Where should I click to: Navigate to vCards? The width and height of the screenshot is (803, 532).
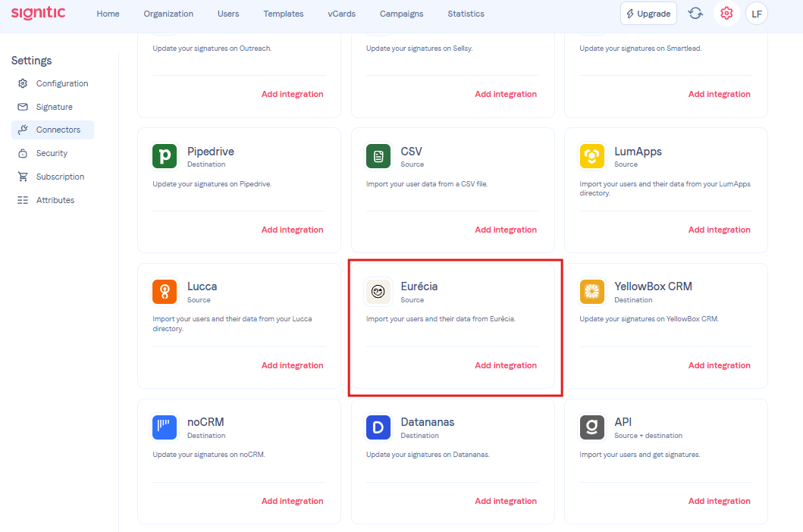click(x=341, y=14)
